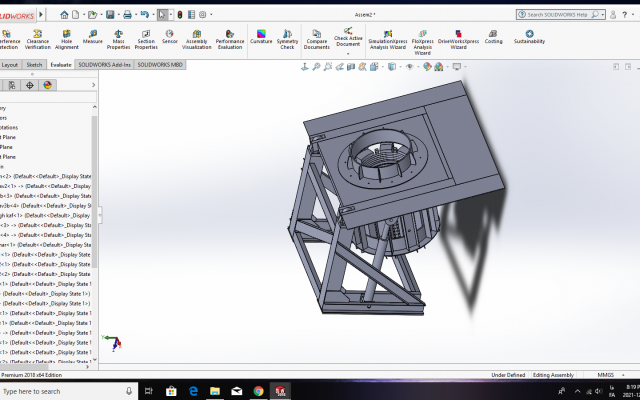Click Edit Appearance color ball icon
The image size is (640, 400).
click(427, 67)
